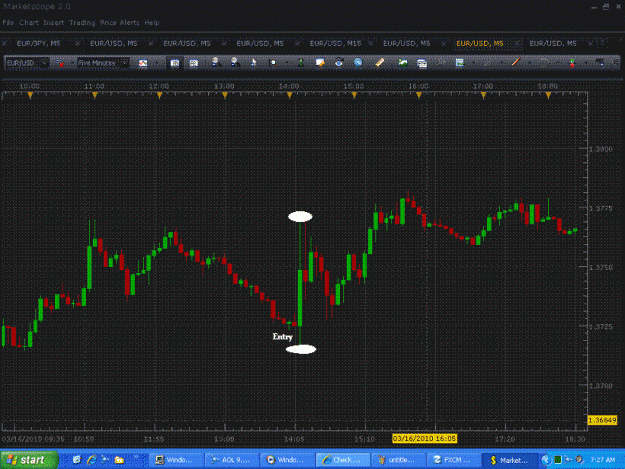This screenshot has width=625, height=469.
Task: Select the orange trend line tool
Action: (x=516, y=62)
